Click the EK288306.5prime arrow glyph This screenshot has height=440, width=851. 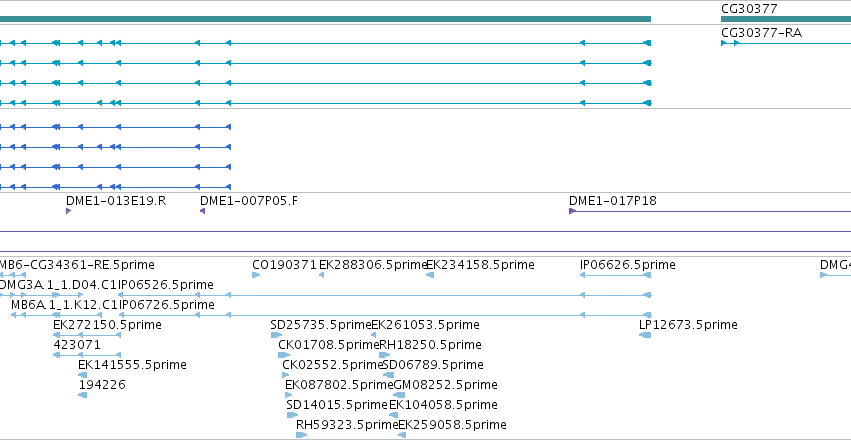pos(321,275)
